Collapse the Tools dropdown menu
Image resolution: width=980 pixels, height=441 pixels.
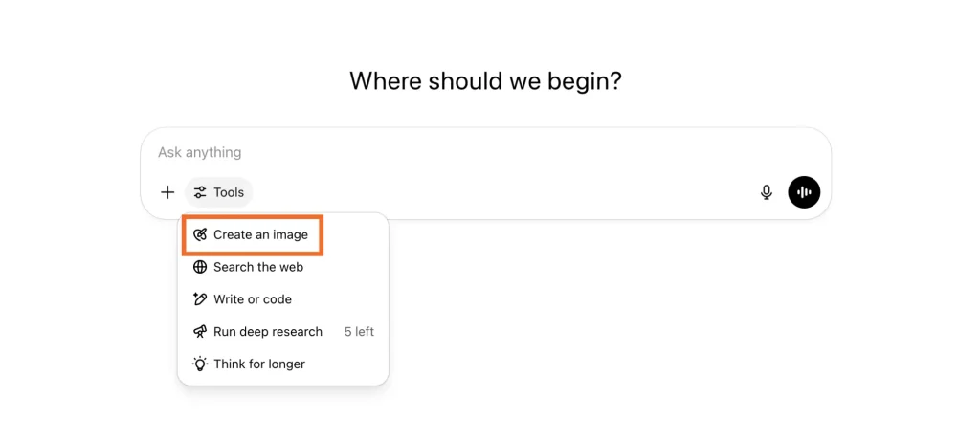(219, 192)
